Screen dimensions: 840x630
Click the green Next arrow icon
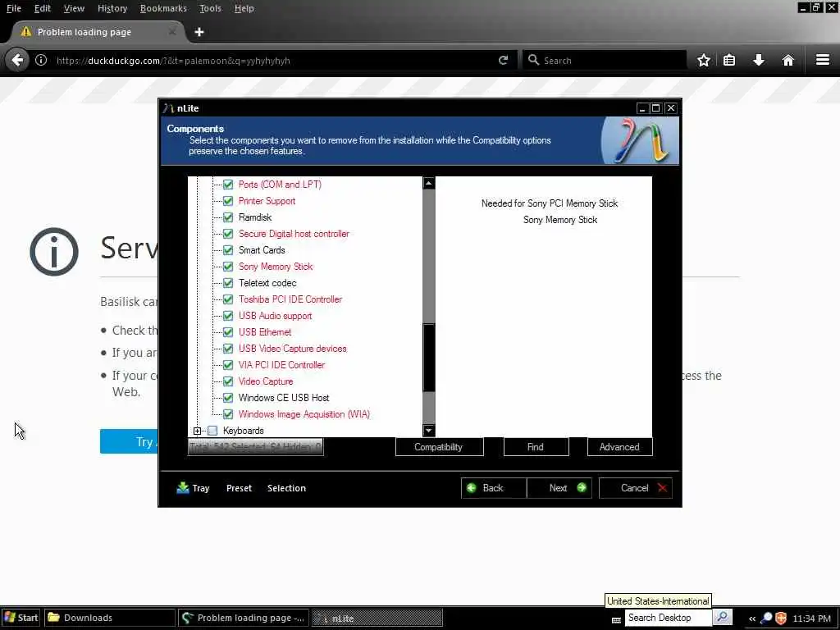582,487
